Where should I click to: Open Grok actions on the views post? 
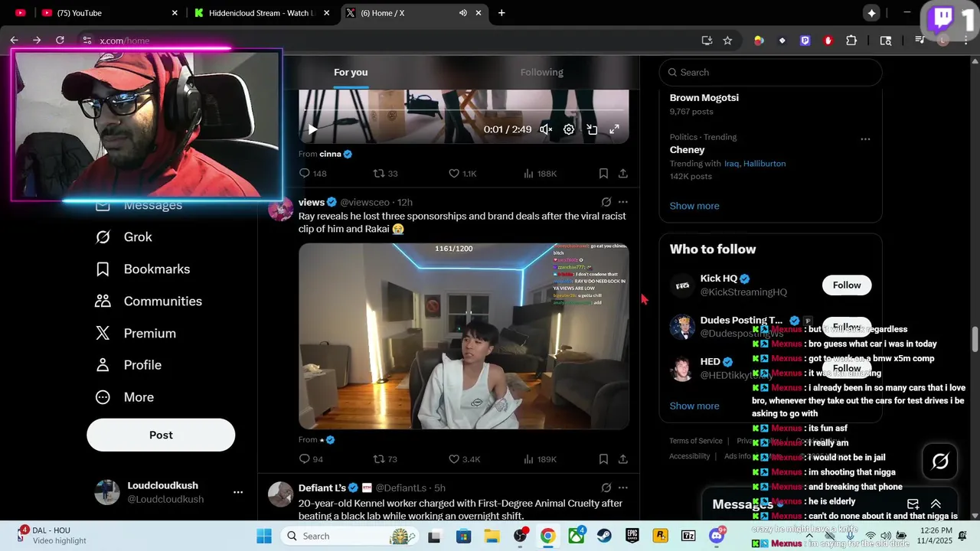click(x=606, y=202)
